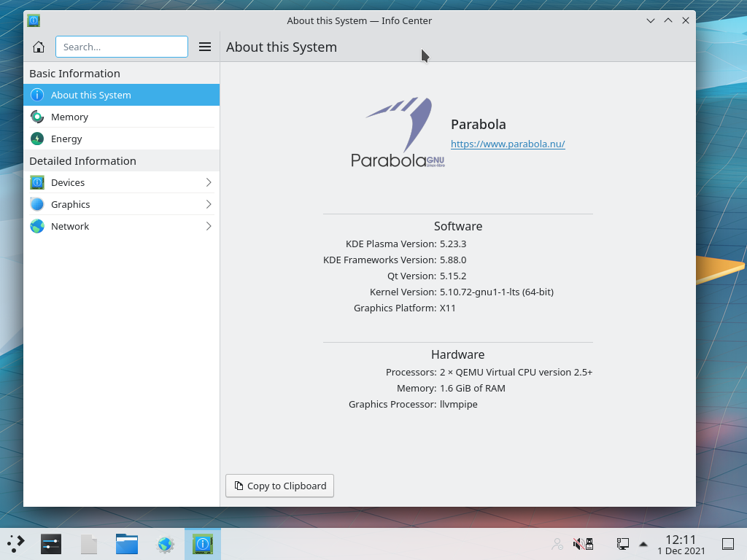The height and width of the screenshot is (560, 747).
Task: Click the Info Center taskbar entry
Action: (203, 544)
